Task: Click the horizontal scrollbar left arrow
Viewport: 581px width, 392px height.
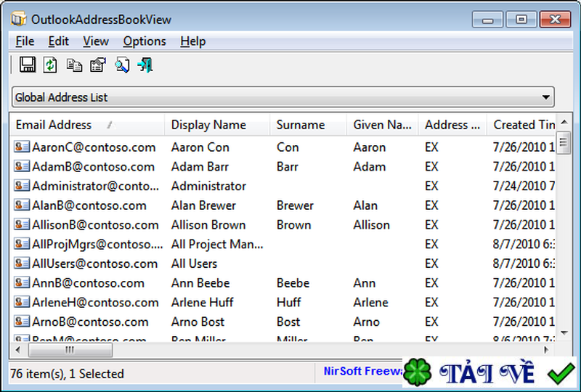Action: click(x=17, y=349)
